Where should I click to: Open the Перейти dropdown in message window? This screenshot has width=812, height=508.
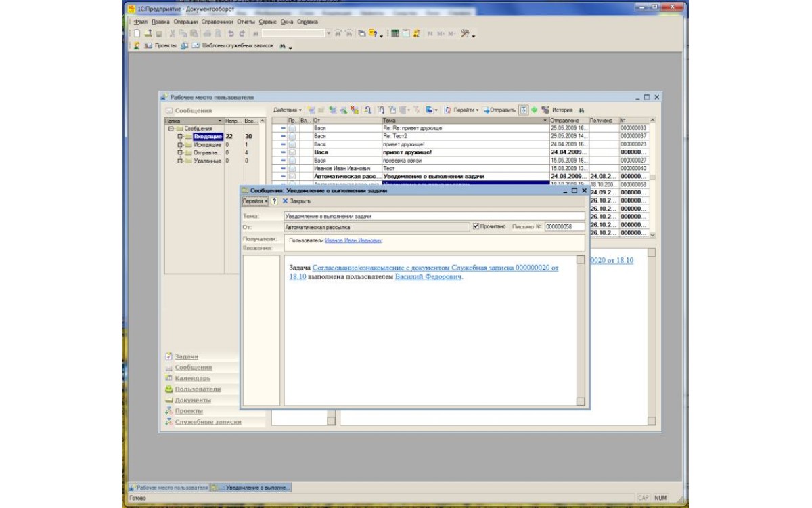255,201
